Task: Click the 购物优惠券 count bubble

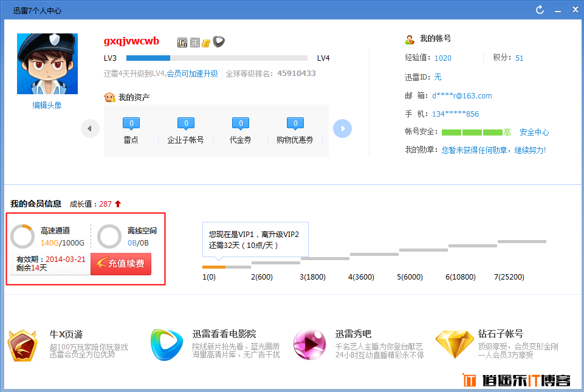Action: tap(295, 124)
